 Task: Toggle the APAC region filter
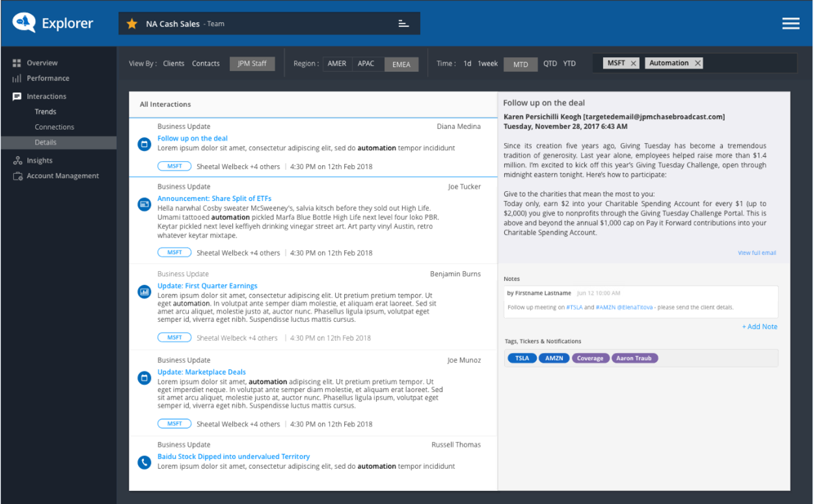click(366, 64)
